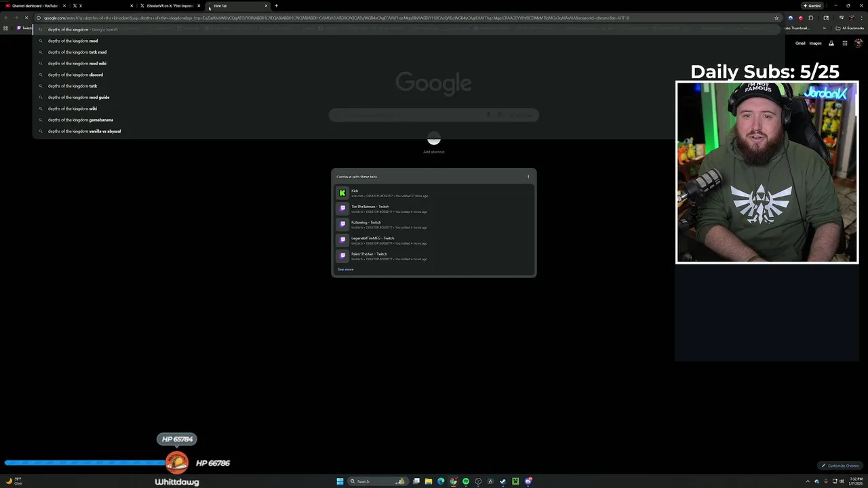Select suggestion 'depths of the kingdom vanilla vs abyssal'
The image size is (868, 488).
click(407, 131)
